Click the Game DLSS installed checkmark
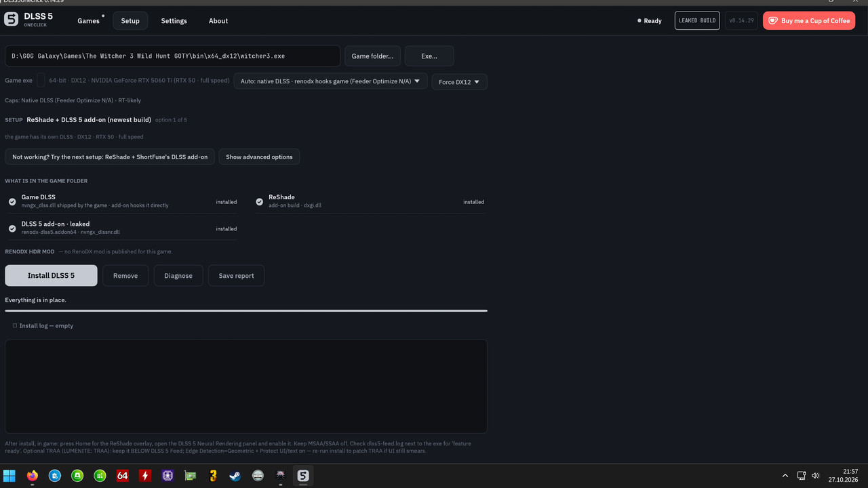Viewport: 868px width, 488px height. click(x=12, y=202)
